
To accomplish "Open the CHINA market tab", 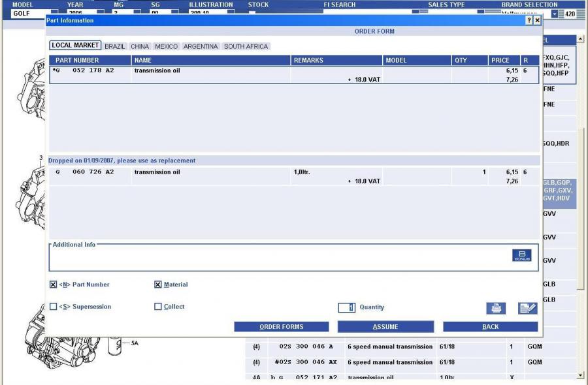I will (x=140, y=46).
